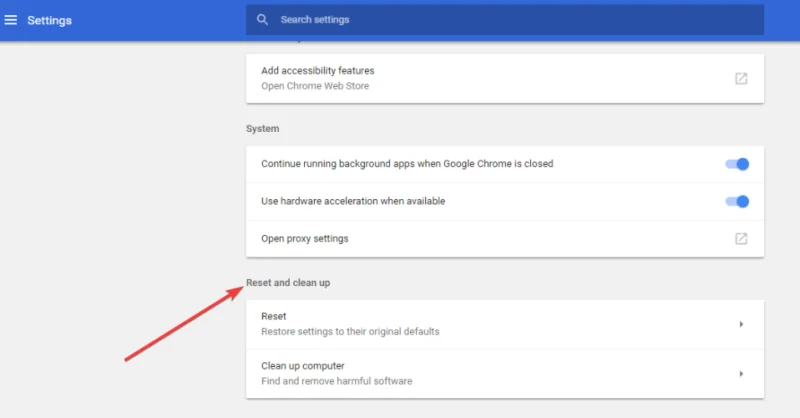Viewport: 800px width, 418px height.
Task: Click 'Continue running background apps' label text
Action: click(407, 164)
